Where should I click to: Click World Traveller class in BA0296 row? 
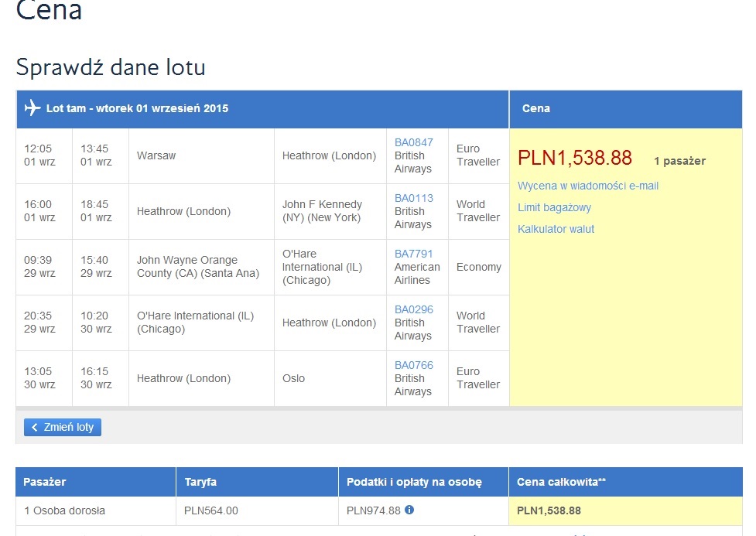pyautogui.click(x=478, y=323)
